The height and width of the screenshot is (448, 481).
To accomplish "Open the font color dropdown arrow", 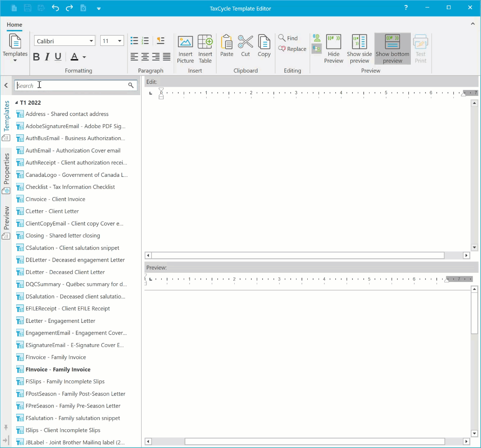I will [84, 57].
